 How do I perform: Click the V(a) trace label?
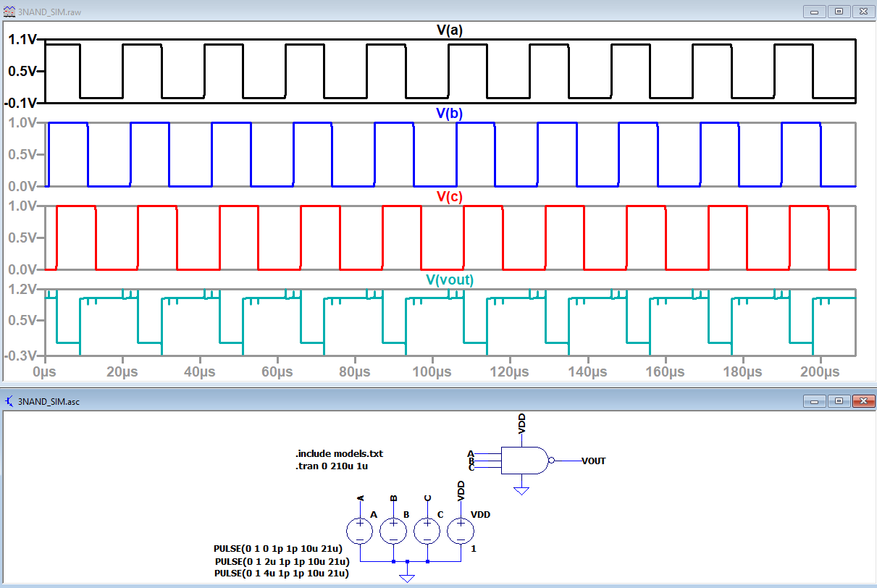450,30
